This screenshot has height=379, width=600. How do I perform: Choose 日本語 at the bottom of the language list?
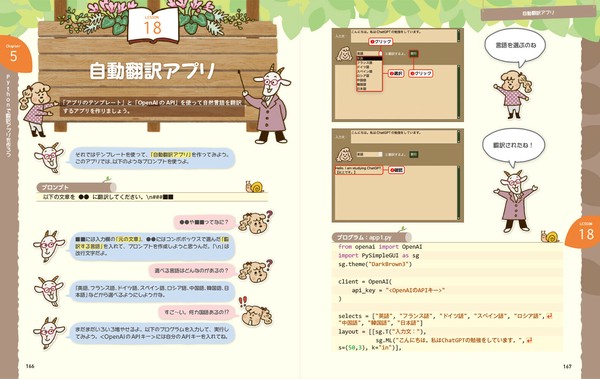tap(362, 88)
